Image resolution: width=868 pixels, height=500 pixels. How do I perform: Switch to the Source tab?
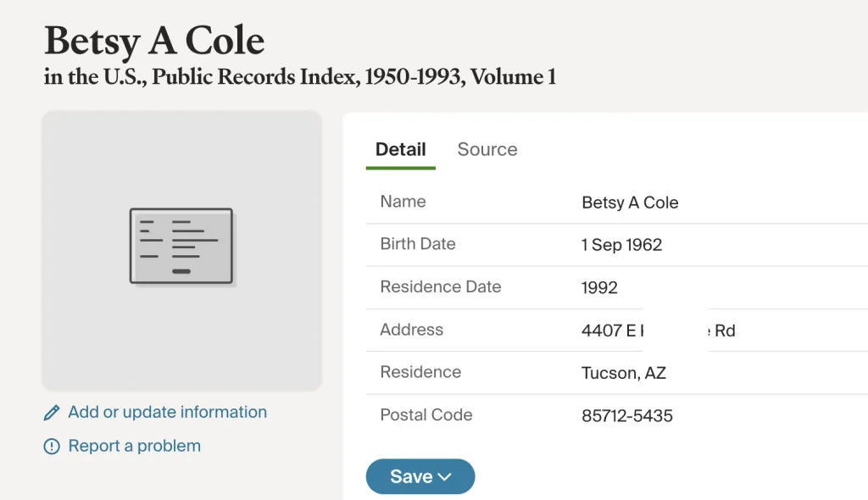pyautogui.click(x=487, y=149)
